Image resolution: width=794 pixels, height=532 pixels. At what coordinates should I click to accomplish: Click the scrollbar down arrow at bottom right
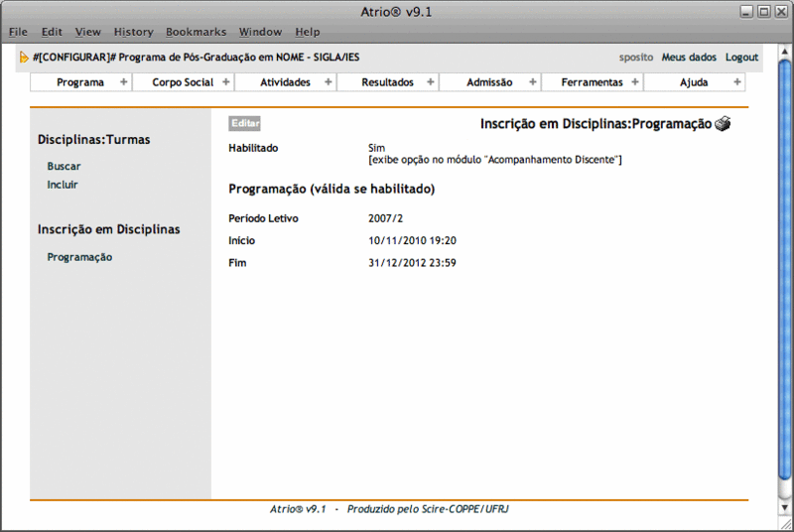click(784, 522)
